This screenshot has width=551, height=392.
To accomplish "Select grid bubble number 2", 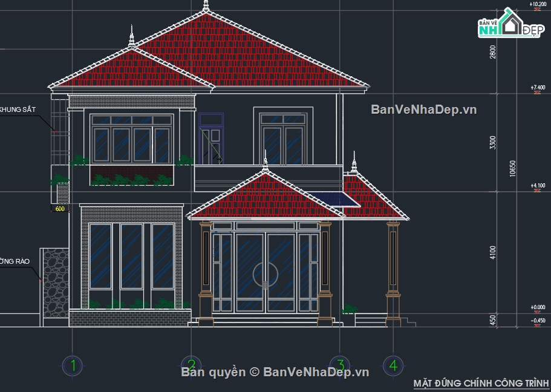I will (191, 365).
